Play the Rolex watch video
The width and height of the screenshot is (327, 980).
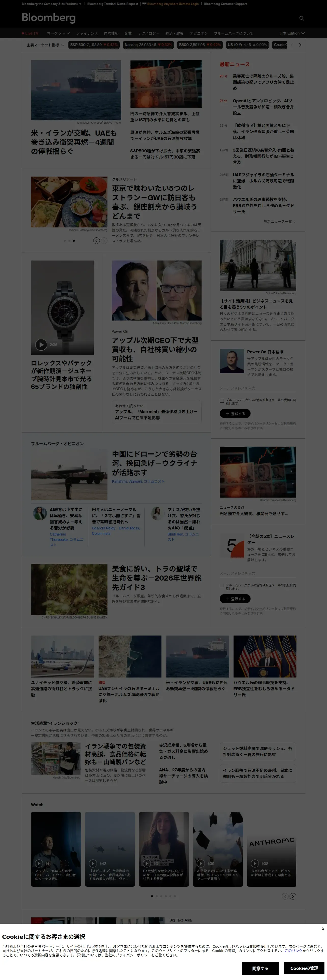(41, 345)
